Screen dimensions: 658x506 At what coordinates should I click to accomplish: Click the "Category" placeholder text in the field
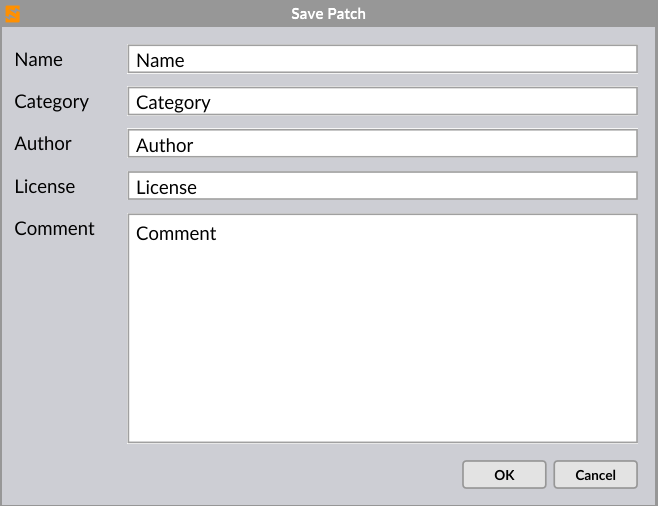click(x=173, y=103)
